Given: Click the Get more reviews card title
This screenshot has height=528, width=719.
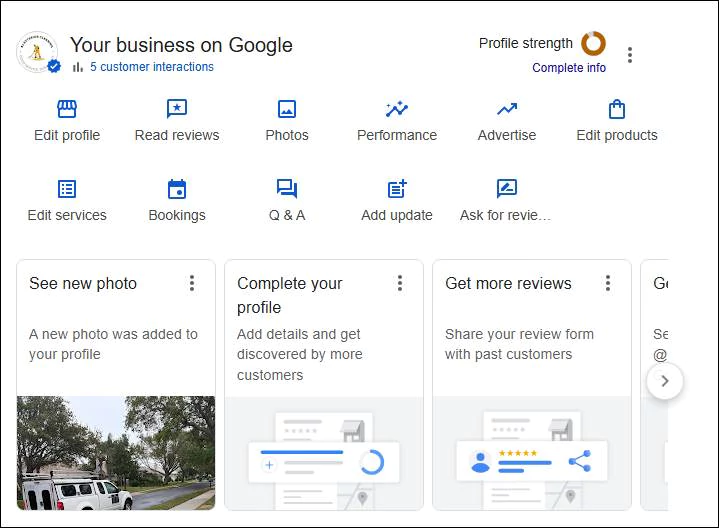Looking at the screenshot, I should coord(508,283).
